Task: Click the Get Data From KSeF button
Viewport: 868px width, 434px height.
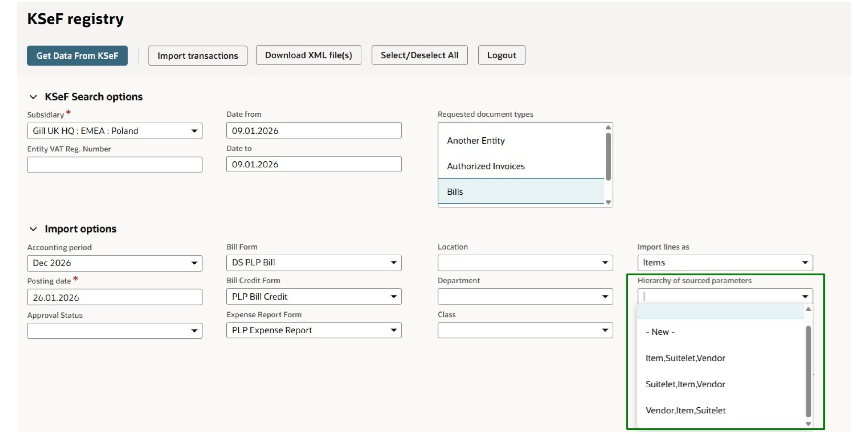Action: (77, 55)
